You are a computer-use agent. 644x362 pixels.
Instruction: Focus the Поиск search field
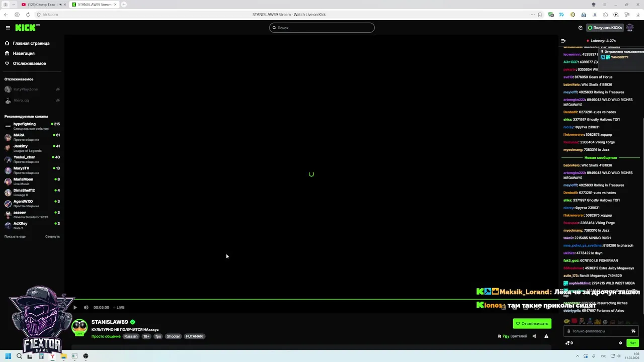[x=322, y=28]
